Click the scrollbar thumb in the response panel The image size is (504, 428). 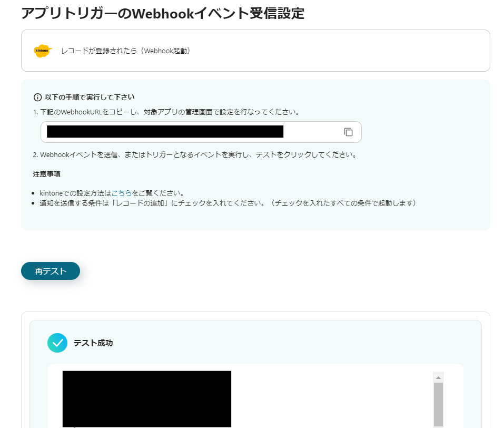pyautogui.click(x=437, y=406)
